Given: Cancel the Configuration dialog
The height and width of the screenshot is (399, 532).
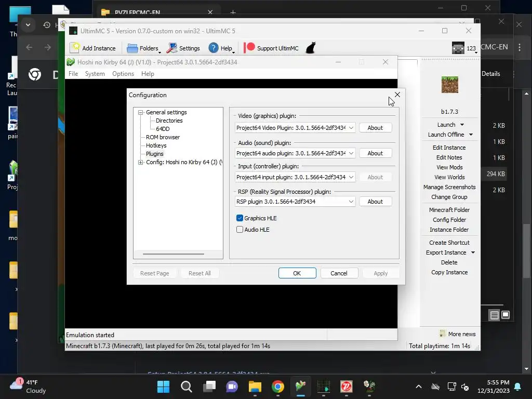Looking at the screenshot, I should 339,273.
